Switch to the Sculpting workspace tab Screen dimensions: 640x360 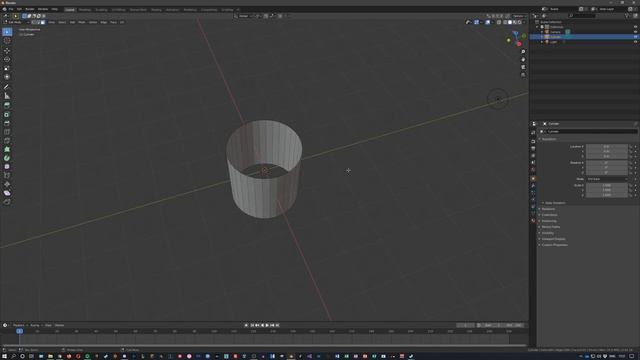coord(101,9)
